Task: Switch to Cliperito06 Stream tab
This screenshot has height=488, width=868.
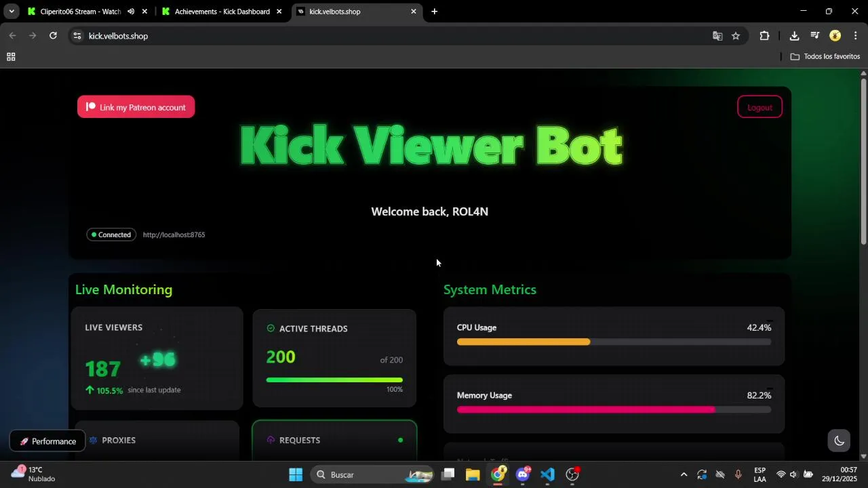Action: pos(80,12)
